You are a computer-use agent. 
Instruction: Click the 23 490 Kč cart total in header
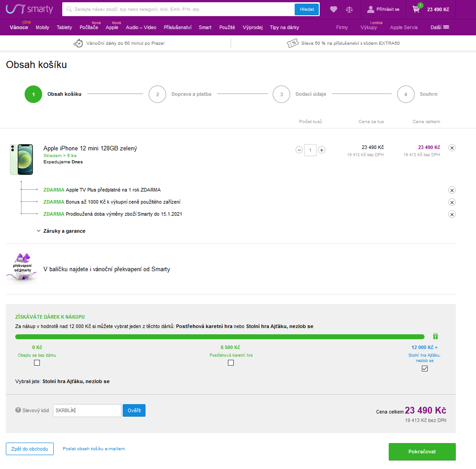[x=438, y=9]
